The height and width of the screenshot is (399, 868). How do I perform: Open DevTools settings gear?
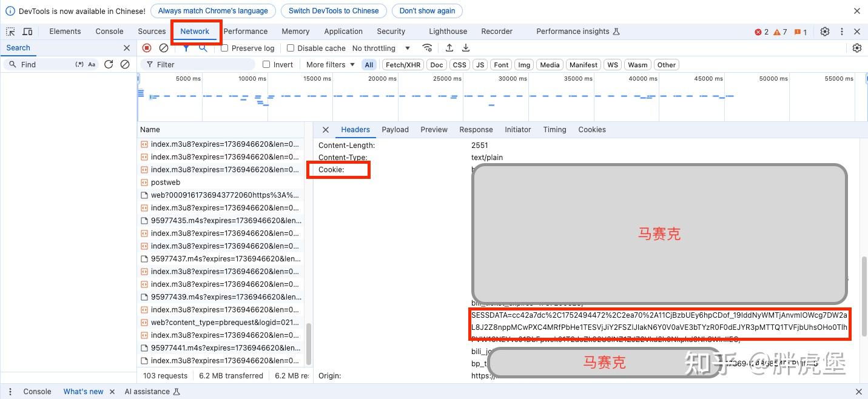[x=824, y=31]
